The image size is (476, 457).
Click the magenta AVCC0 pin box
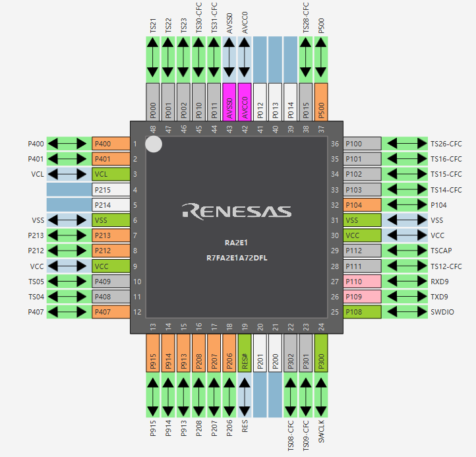pos(245,102)
